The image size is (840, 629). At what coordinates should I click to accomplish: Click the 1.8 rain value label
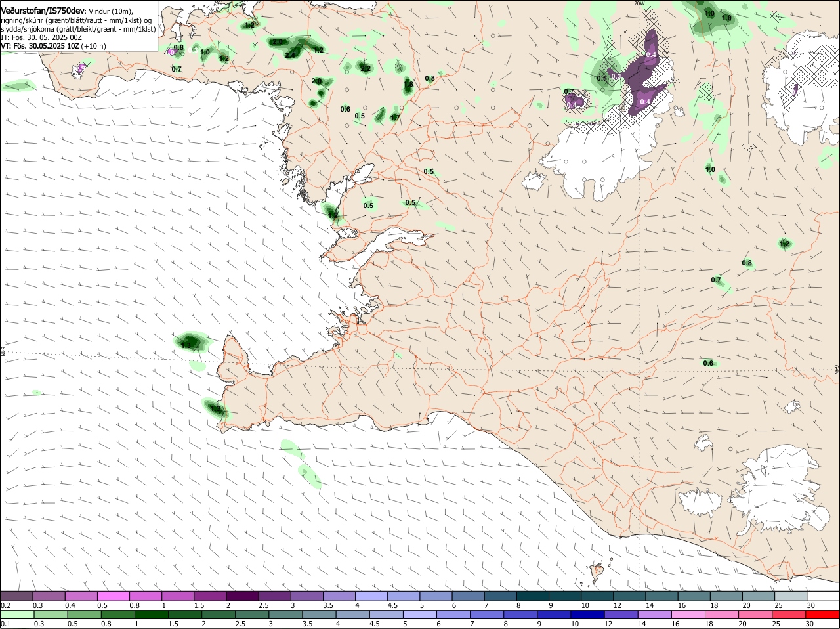[408, 84]
